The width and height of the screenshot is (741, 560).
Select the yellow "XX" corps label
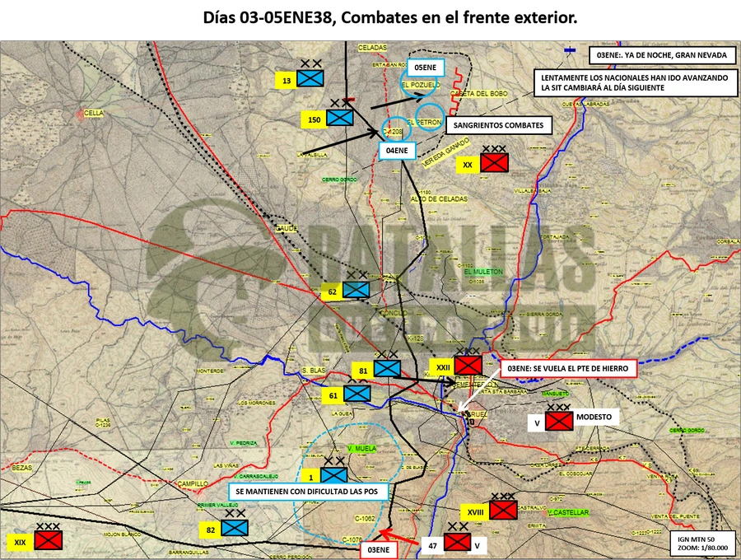click(468, 165)
